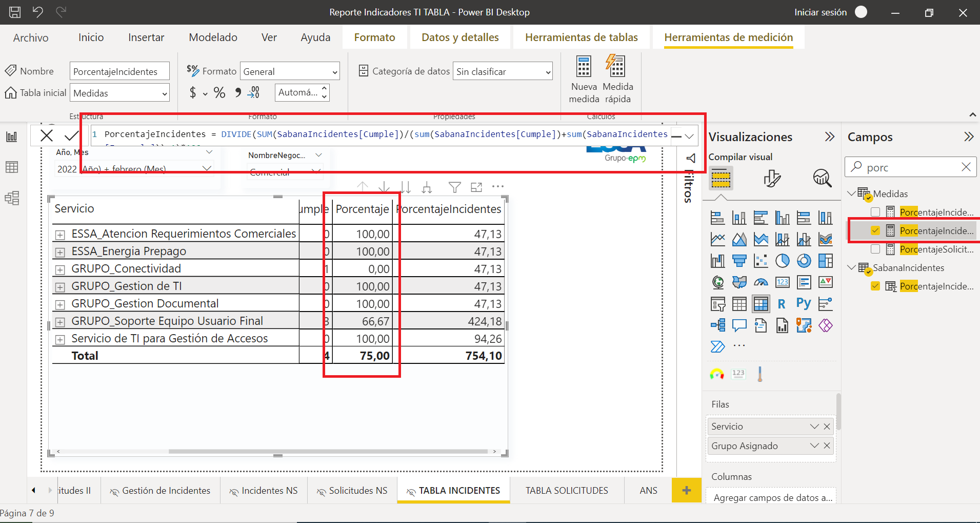
Task: Open the Tabla inicial dropdown showing Medidas
Action: point(119,93)
